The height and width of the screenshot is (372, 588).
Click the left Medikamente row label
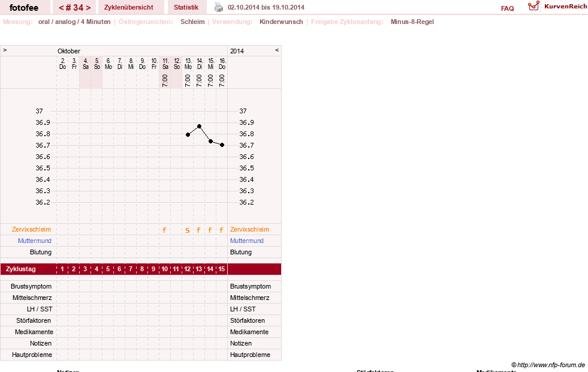point(34,332)
